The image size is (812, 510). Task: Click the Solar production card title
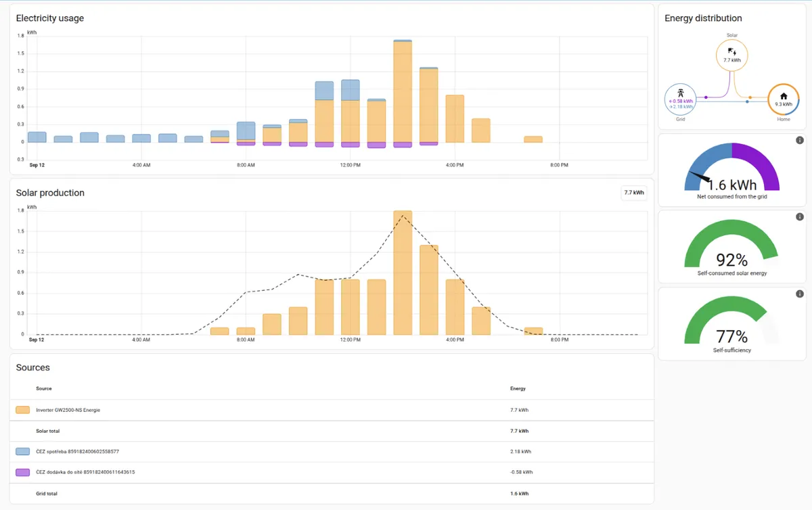pos(50,193)
